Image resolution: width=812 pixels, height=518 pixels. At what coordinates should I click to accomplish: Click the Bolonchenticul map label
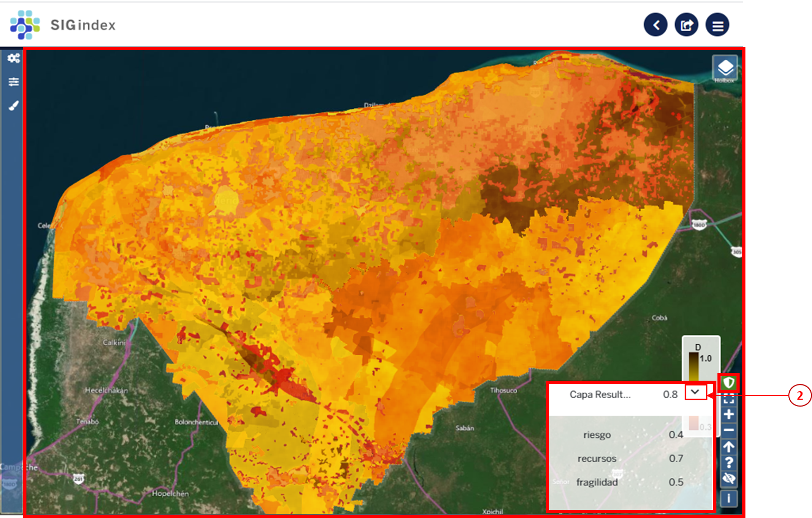196,422
